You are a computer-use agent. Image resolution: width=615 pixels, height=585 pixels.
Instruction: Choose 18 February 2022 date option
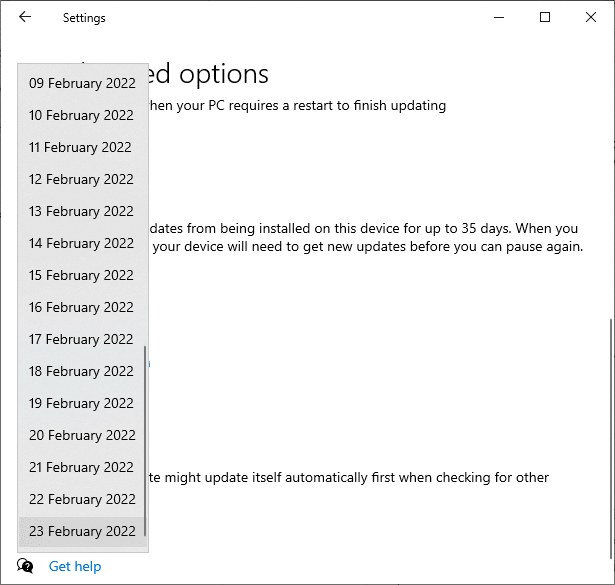tap(83, 371)
